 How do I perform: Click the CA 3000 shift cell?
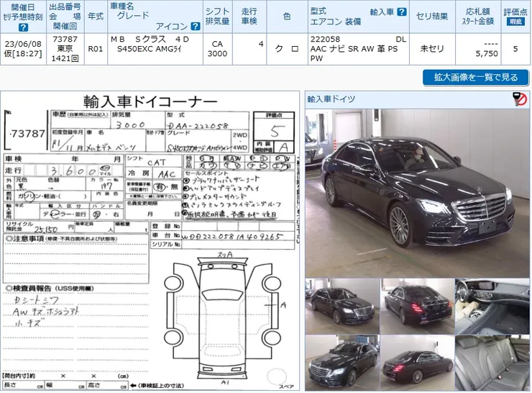click(x=218, y=49)
